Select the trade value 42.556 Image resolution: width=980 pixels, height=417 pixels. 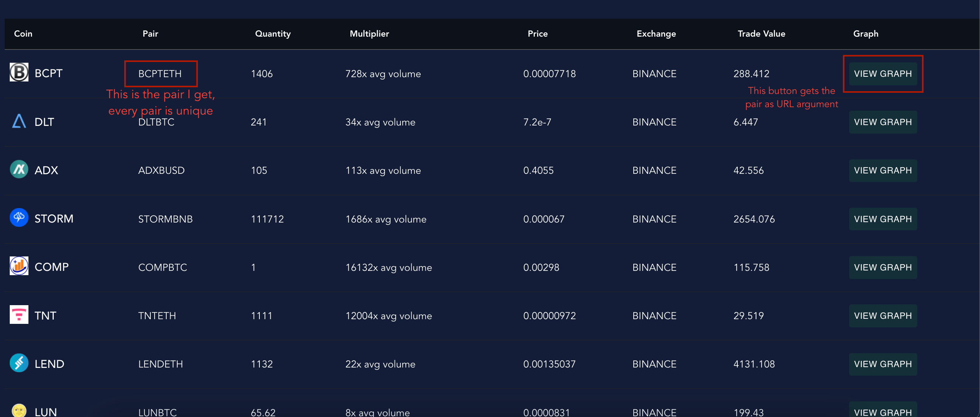749,170
